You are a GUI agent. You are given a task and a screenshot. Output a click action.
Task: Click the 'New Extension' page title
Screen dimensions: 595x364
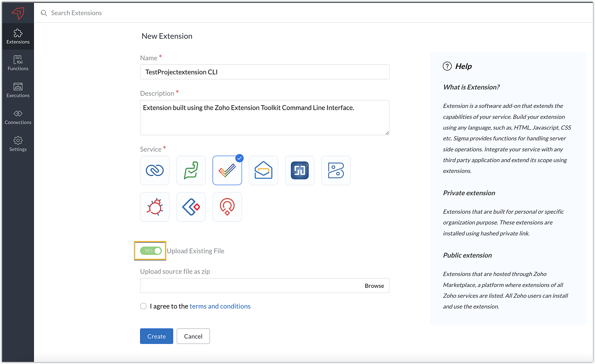[167, 36]
